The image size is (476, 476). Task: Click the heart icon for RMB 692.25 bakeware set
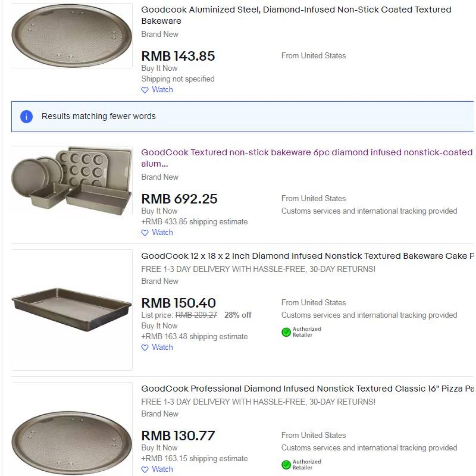(145, 233)
